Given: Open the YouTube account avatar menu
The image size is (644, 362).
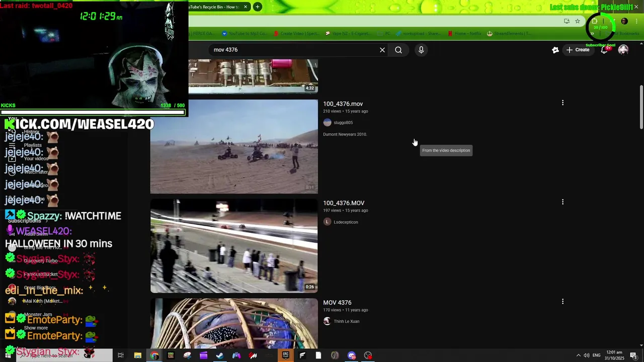Looking at the screenshot, I should point(623,50).
